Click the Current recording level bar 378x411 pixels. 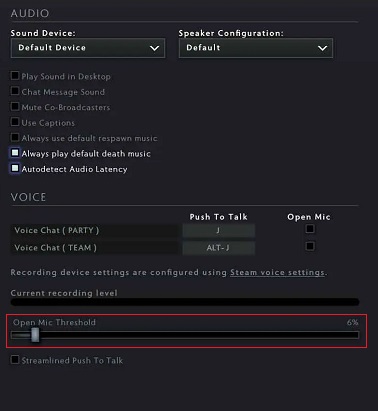click(x=185, y=302)
